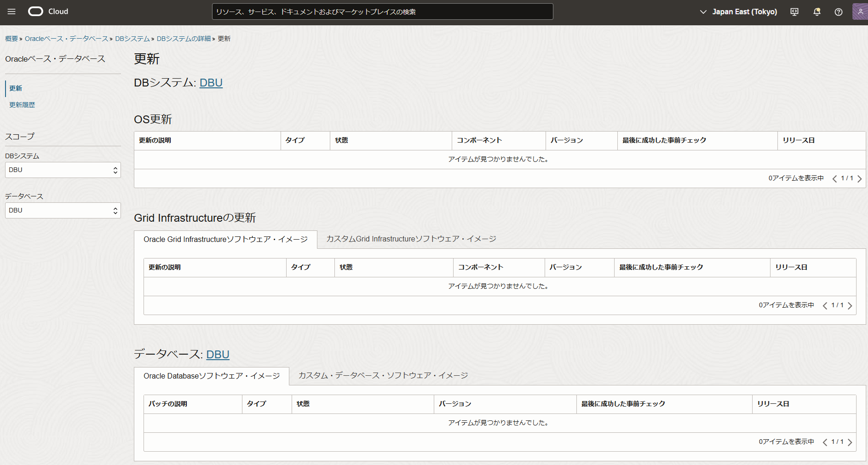Screen dimensions: 868x465
Task: Go to previous page in OS更新 table
Action: [834, 178]
